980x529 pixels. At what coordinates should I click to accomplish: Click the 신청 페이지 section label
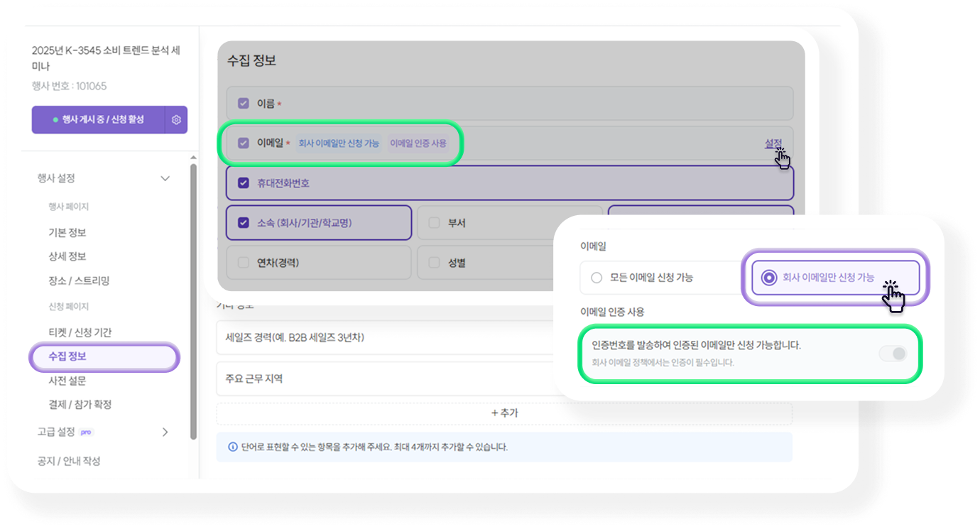pos(68,307)
